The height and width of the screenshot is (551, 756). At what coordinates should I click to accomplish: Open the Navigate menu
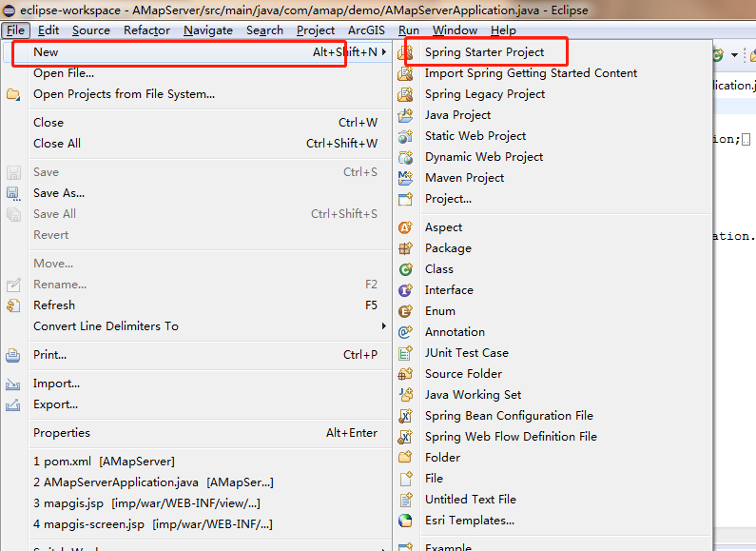[208, 30]
